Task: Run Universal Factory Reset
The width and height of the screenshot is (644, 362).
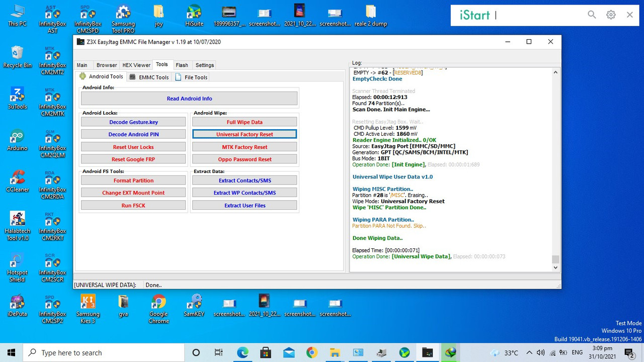Action: pyautogui.click(x=245, y=134)
